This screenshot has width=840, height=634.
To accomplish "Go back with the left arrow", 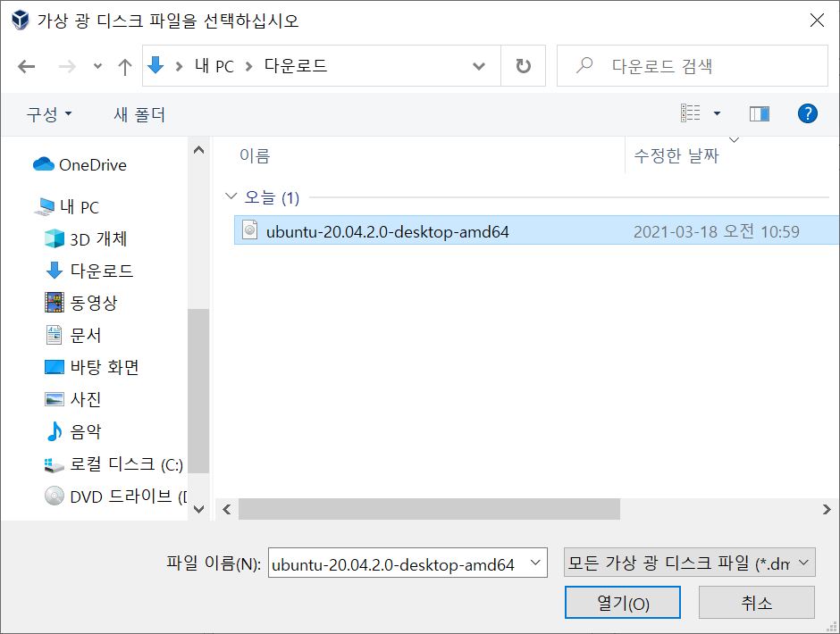I will click(x=26, y=66).
